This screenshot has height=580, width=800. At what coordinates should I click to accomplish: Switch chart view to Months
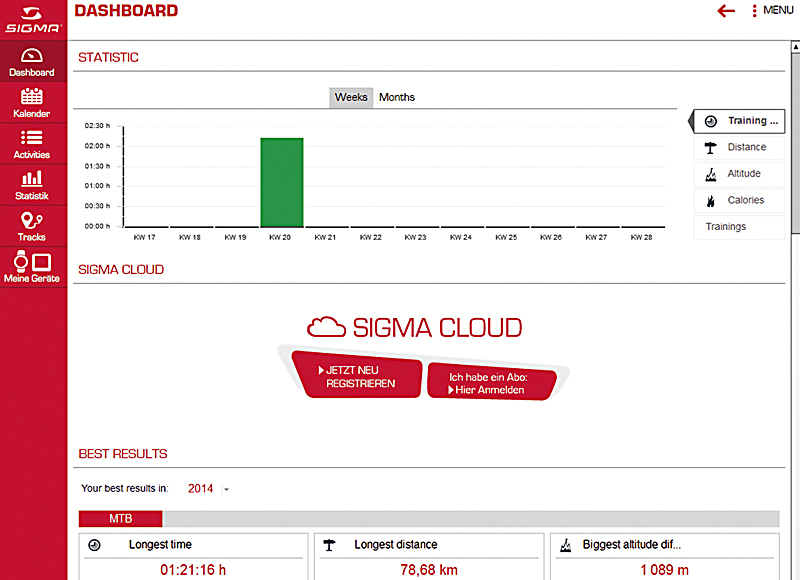[397, 97]
